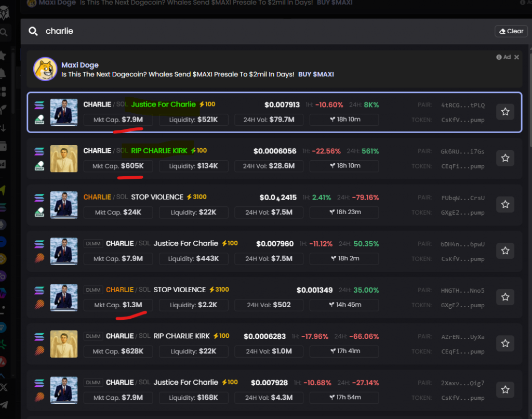Screen dimensions: 532x419
Task: Toggle favorite star on STOP VIOLENCE $24K pair
Action: tap(505, 204)
